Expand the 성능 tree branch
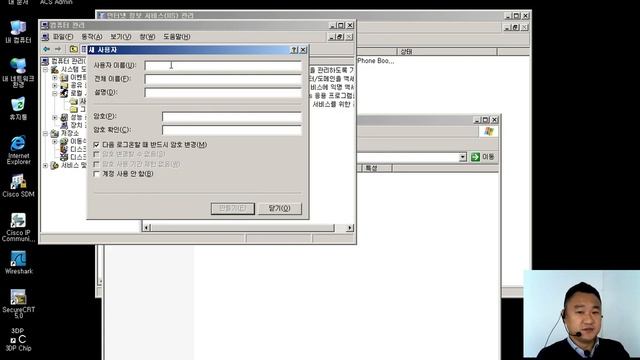Viewport: 640px width, 360px height. (55, 117)
